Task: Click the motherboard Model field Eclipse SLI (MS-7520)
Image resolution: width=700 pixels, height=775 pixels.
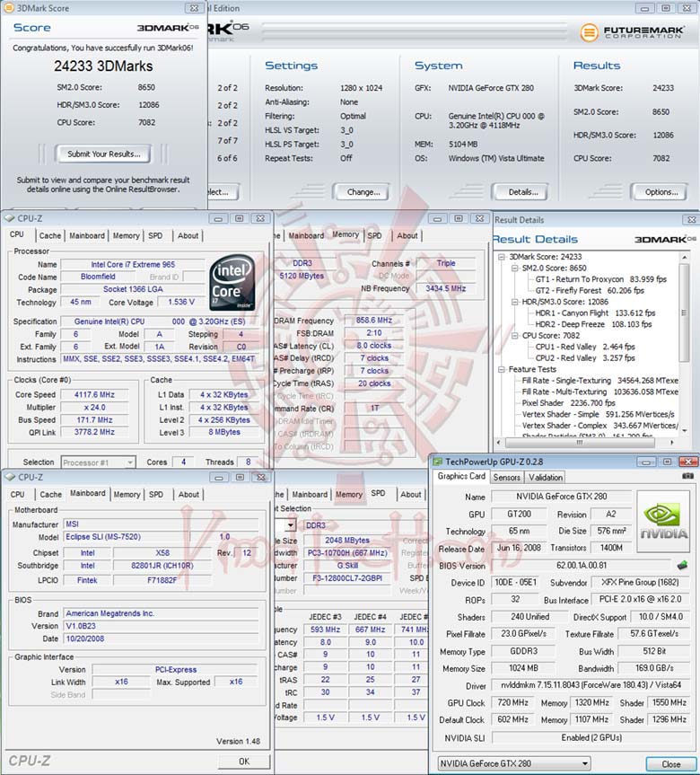Action: tap(127, 536)
